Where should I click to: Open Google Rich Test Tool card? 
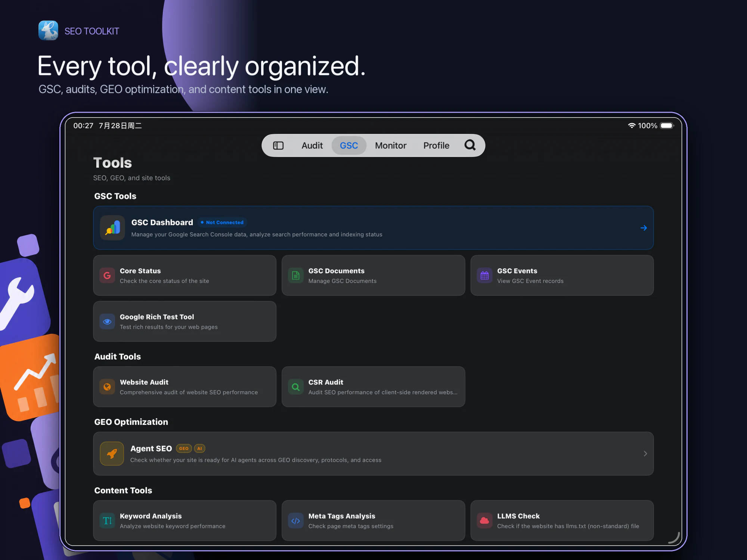[185, 321]
